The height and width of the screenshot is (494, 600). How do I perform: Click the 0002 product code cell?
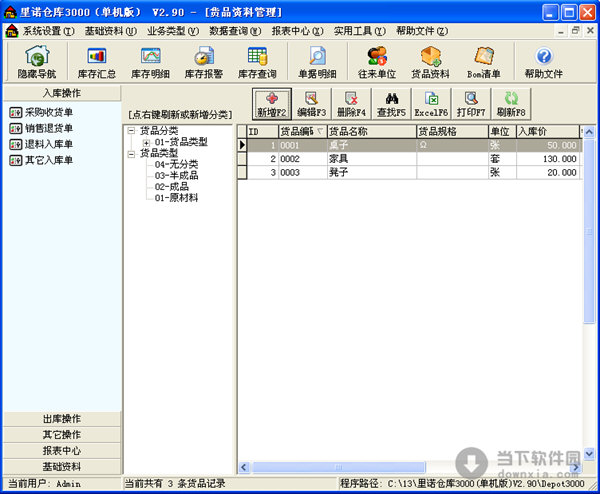(303, 159)
